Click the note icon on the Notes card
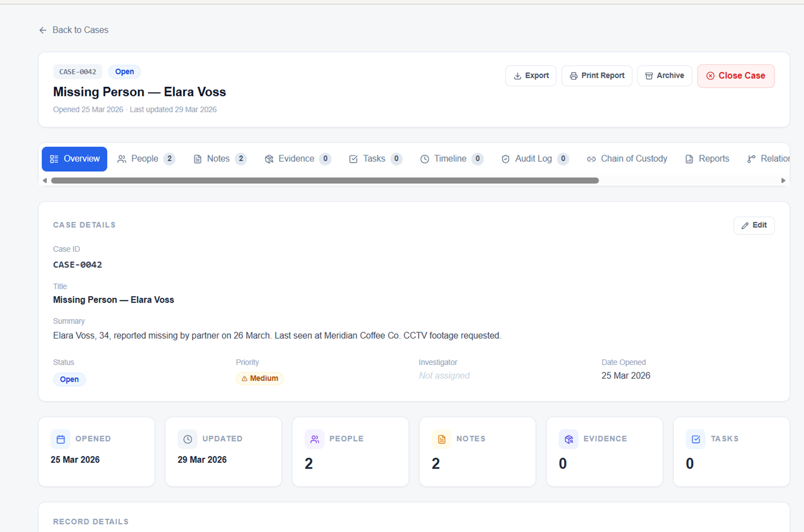Screen dimensions: 804x532 click(441, 439)
